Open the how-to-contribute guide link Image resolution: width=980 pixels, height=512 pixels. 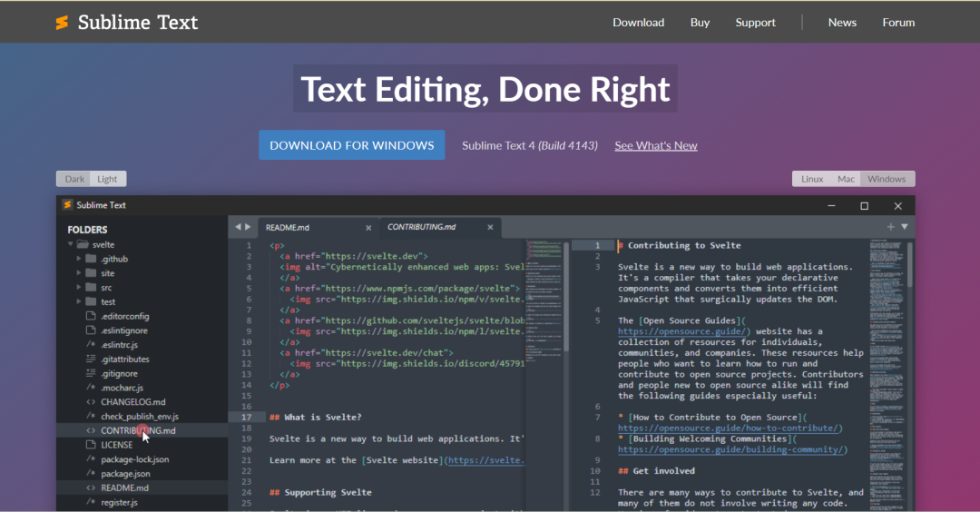(x=730, y=428)
